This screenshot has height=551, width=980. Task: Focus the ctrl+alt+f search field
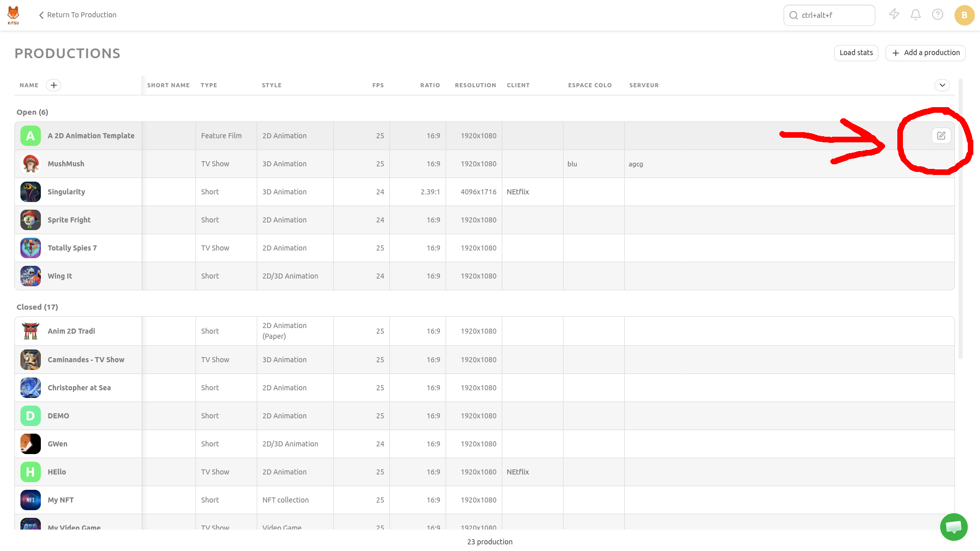click(x=829, y=15)
